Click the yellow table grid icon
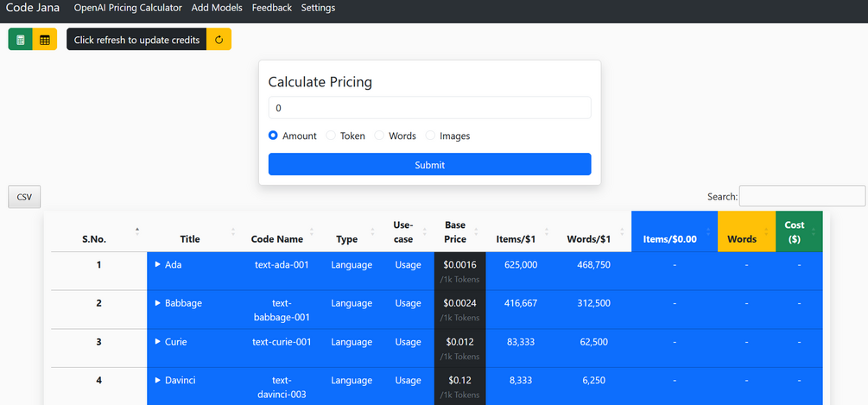 [x=45, y=40]
